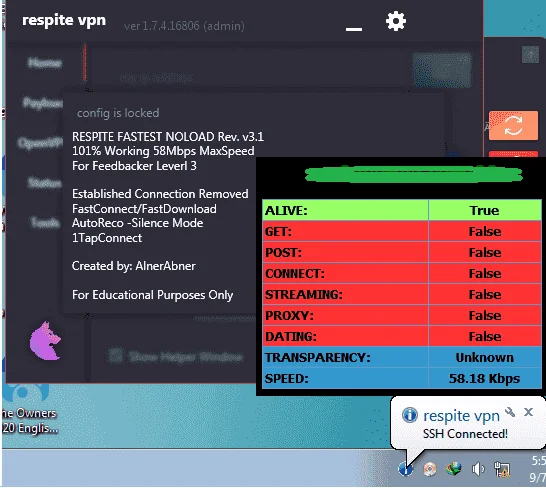Click the taskbar clock
This screenshot has width=546, height=488.
[x=538, y=469]
